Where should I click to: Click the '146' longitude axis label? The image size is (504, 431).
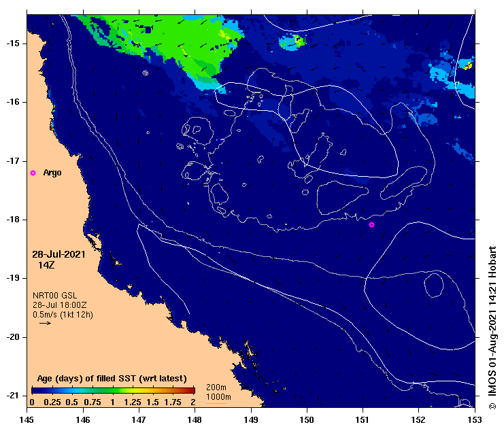[83, 419]
